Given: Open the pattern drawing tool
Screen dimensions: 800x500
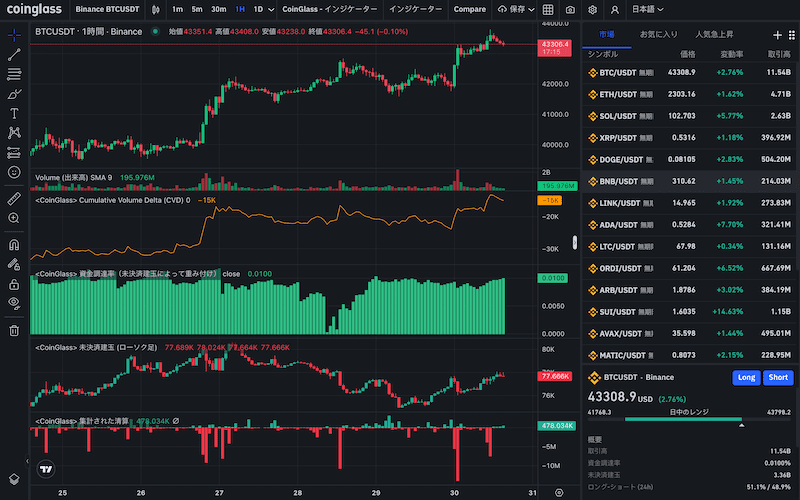Looking at the screenshot, I should [x=14, y=133].
